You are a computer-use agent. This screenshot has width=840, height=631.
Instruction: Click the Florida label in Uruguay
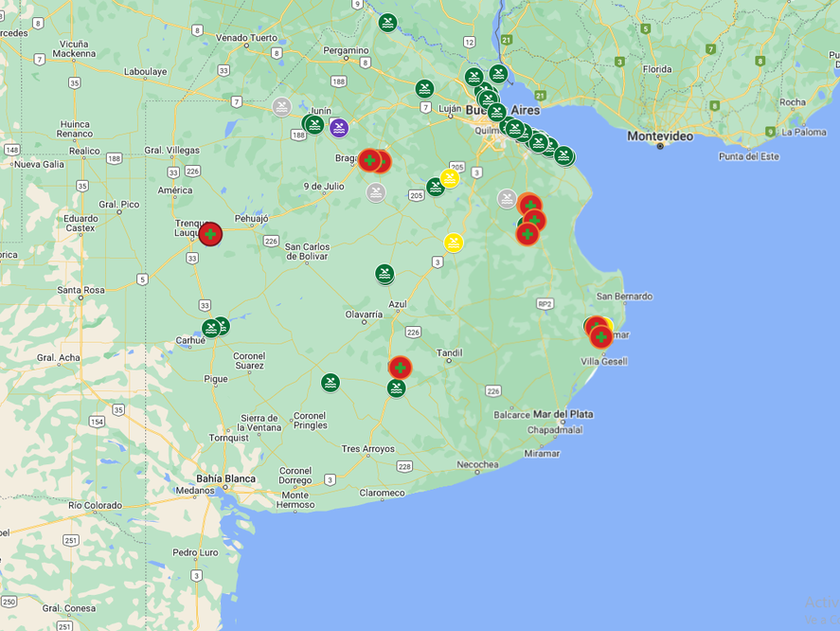coord(657,69)
